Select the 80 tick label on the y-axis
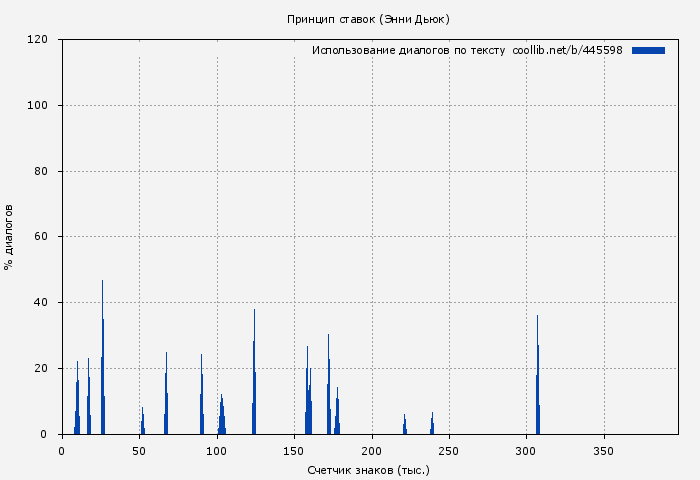The width and height of the screenshot is (700, 480). pyautogui.click(x=42, y=172)
